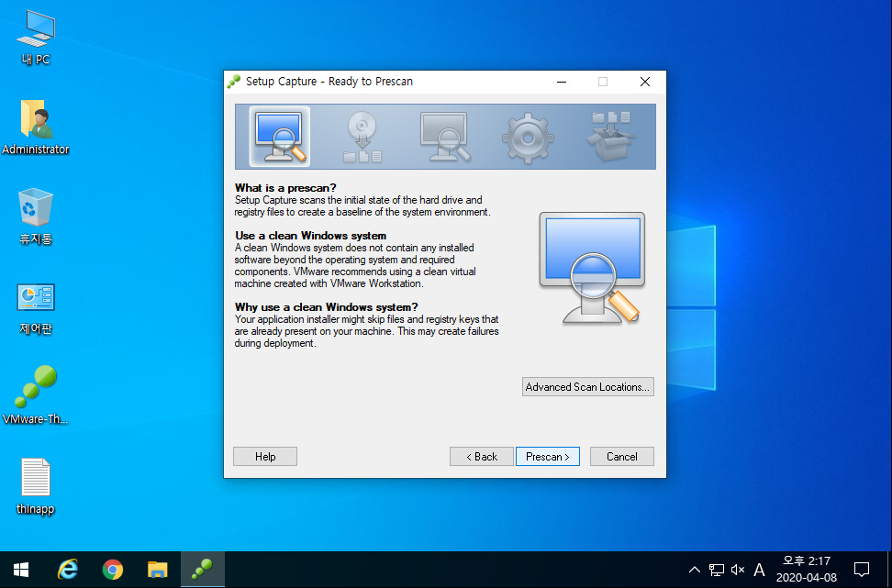This screenshot has height=588, width=892.
Task: Go back with the < Back button
Action: click(x=481, y=457)
